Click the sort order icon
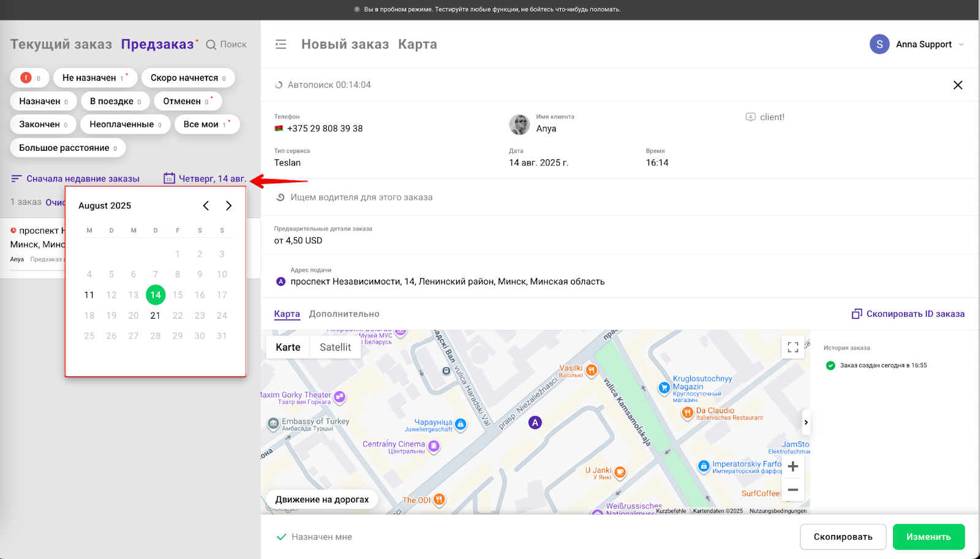Viewport: 980px width, 559px height. tap(17, 178)
